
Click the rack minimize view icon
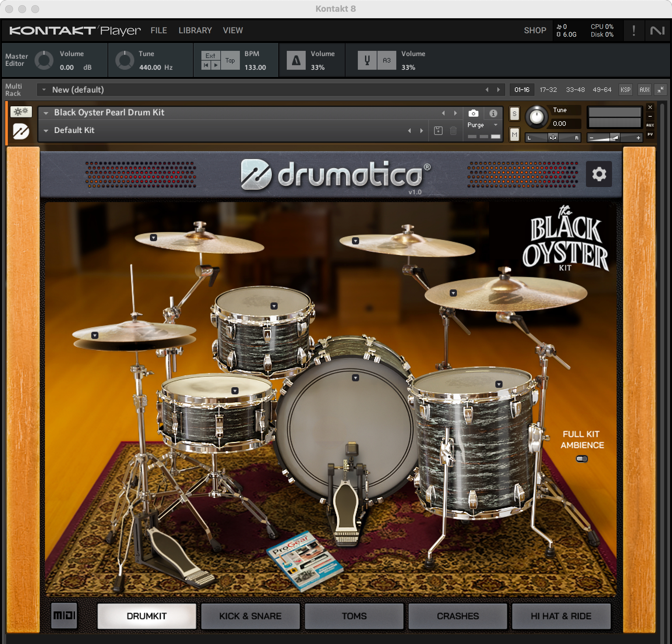click(x=660, y=90)
